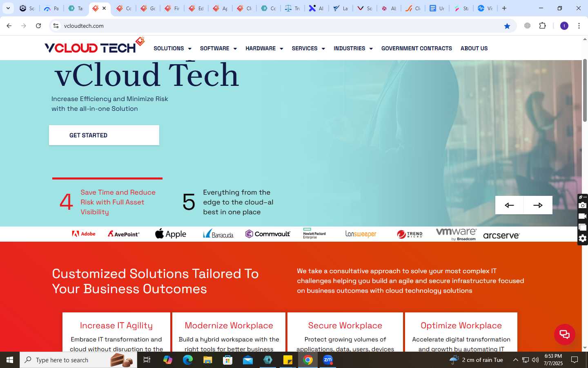Click the site information icon in address bar
Screen dimensions: 588x368
tap(56, 26)
